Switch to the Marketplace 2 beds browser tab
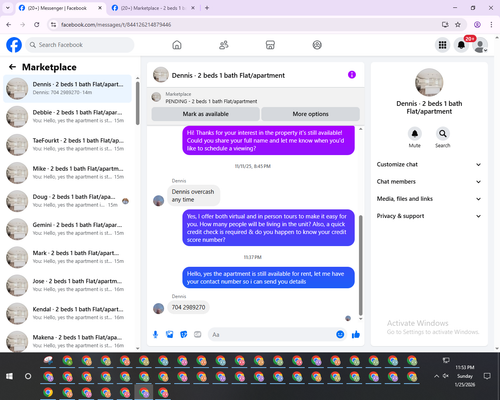 point(152,8)
